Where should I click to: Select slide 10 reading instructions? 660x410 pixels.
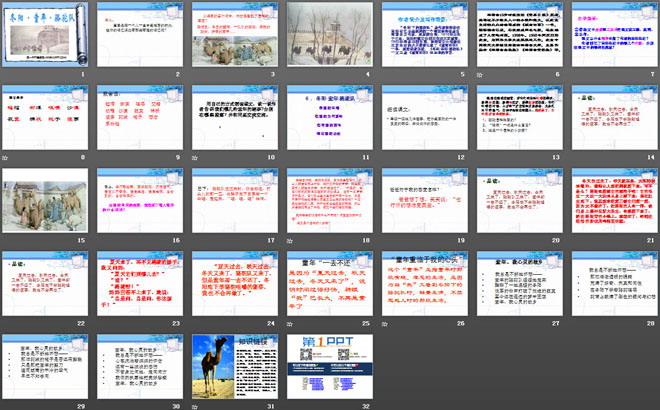coord(235,117)
